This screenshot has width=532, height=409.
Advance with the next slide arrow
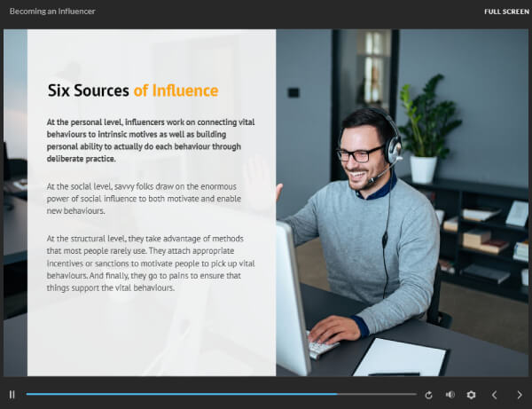(520, 395)
